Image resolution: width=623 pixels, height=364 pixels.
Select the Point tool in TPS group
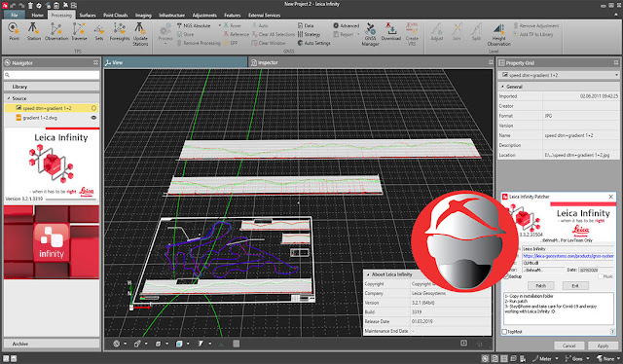[14, 32]
